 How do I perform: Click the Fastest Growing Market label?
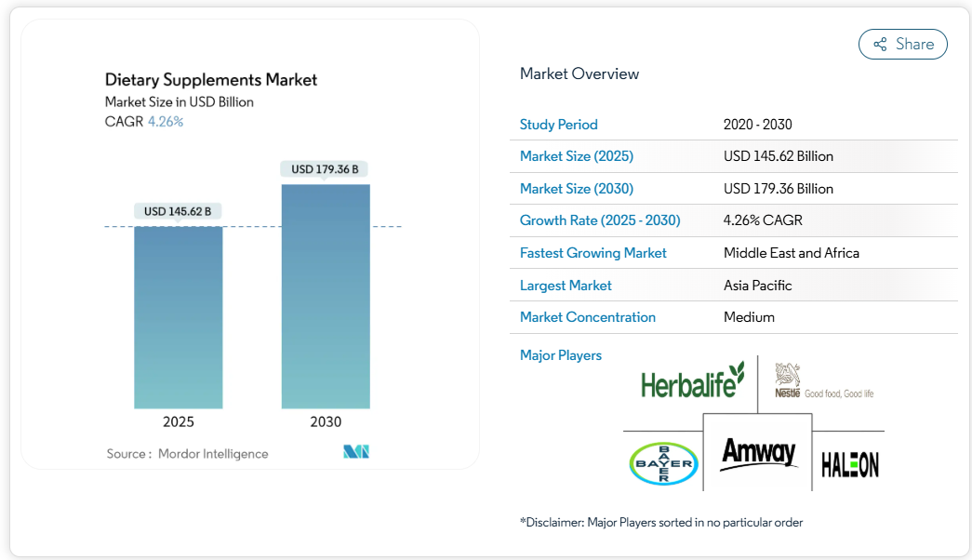593,253
